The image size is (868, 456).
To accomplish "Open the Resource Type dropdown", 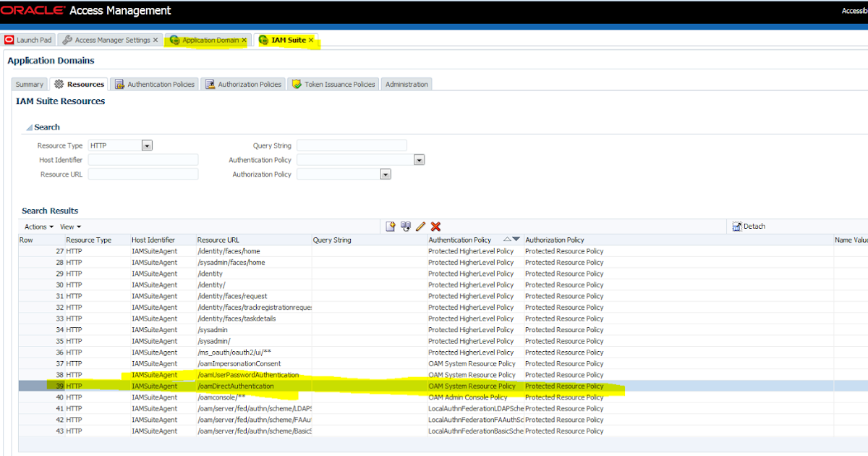I will point(147,145).
